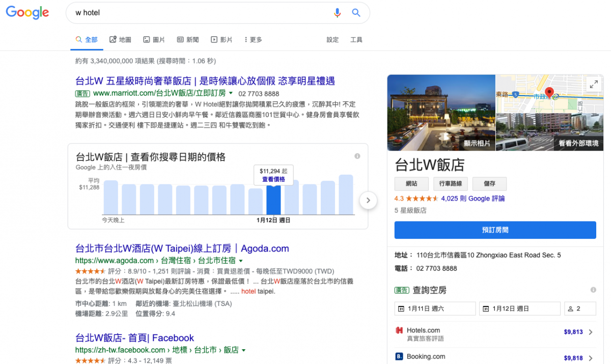Viewport: 611px width, 364px height.
Task: Expand the marriott.com ad URL dropdown arrow
Action: point(231,94)
